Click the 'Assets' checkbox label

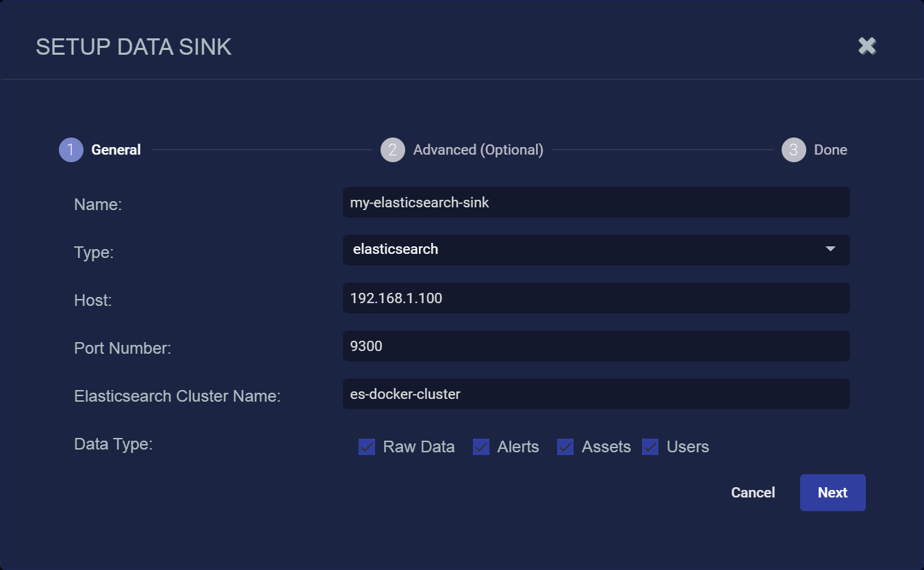pos(606,447)
